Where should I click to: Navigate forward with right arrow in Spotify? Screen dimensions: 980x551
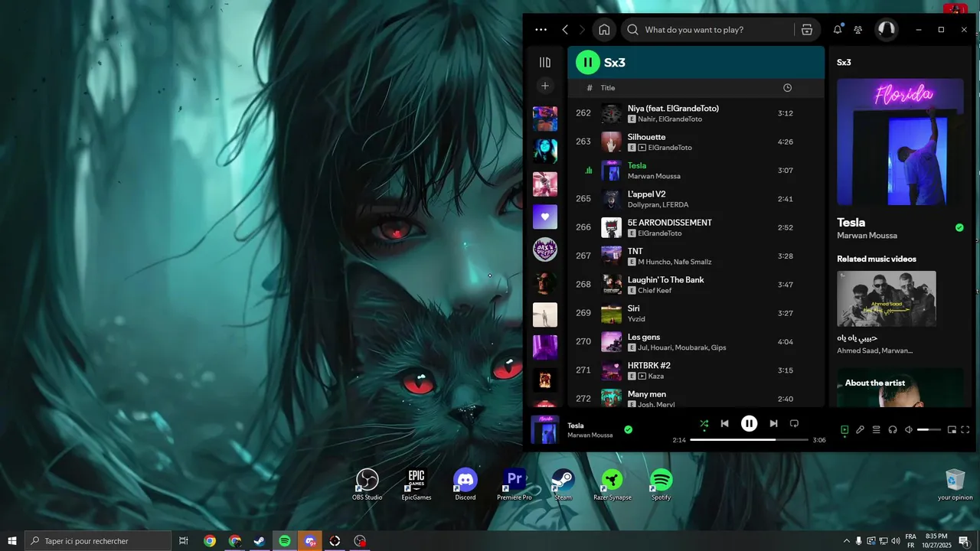582,30
